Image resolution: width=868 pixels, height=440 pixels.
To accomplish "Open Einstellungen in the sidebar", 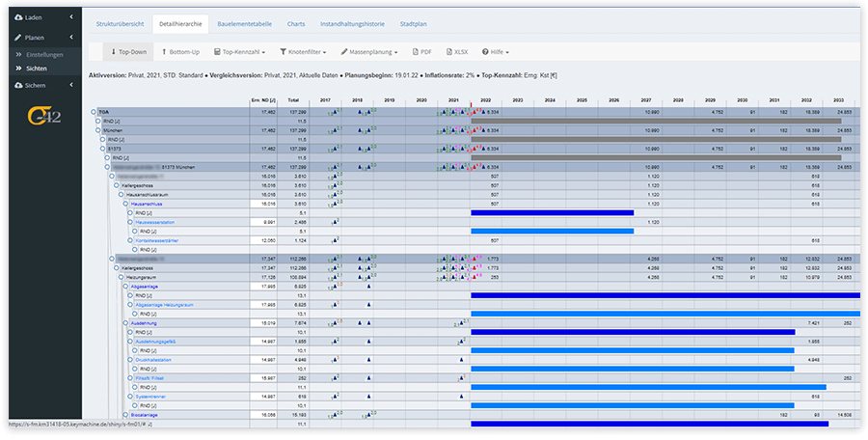I will 45,55.
